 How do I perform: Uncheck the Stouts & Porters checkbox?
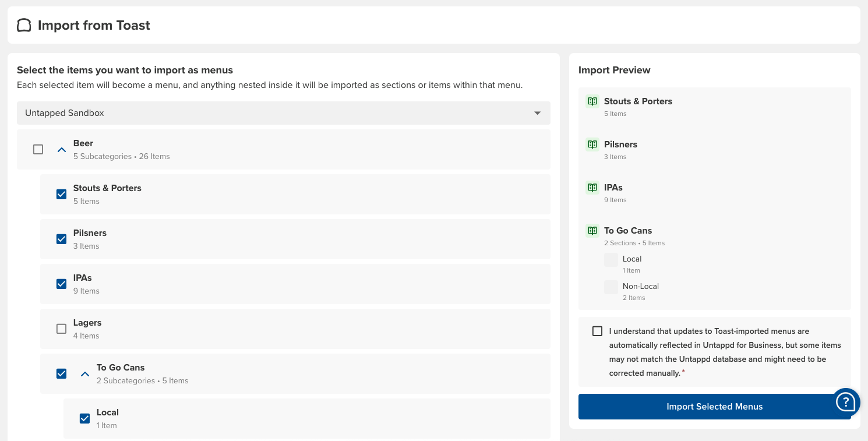[x=62, y=195]
